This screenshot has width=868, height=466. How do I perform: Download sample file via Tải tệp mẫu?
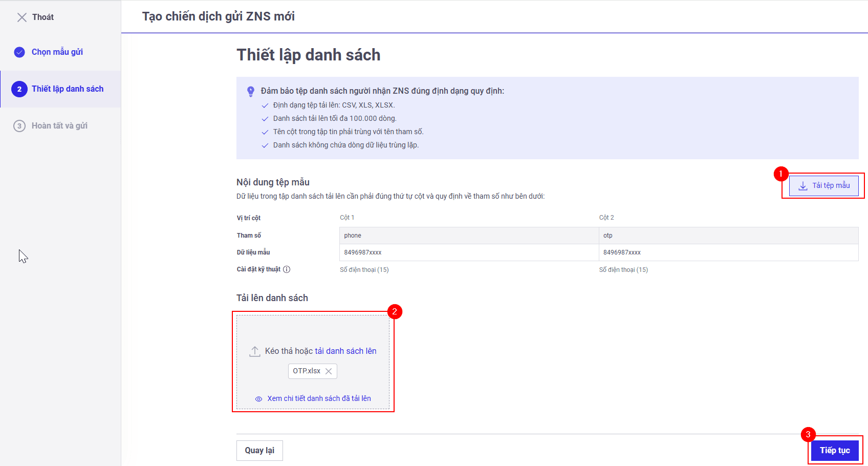[x=831, y=185]
